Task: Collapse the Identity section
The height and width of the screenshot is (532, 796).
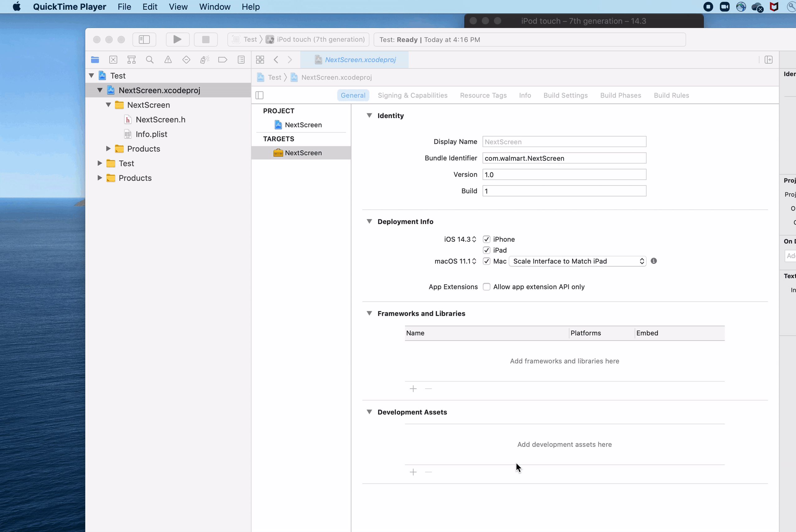Action: coord(369,115)
